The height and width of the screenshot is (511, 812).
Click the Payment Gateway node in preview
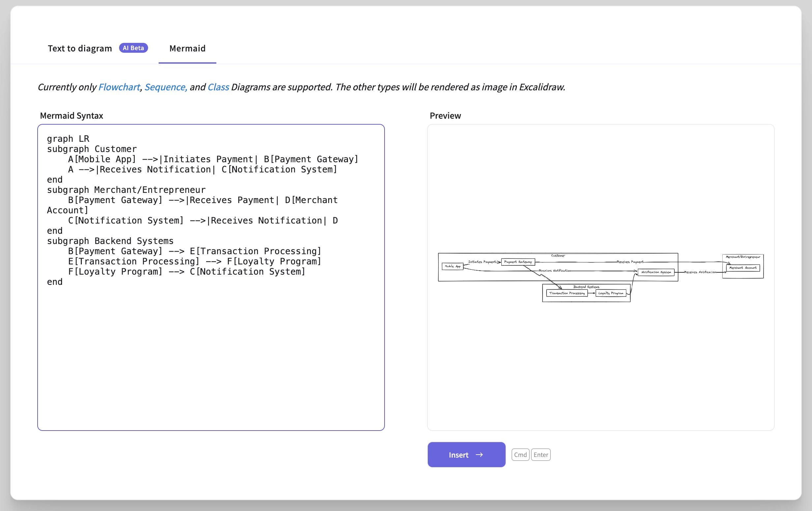[517, 262]
